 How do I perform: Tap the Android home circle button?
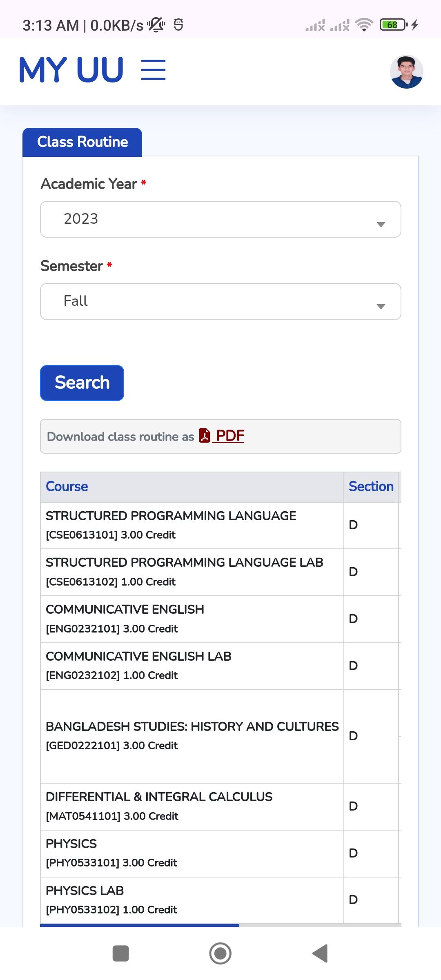coord(220,953)
